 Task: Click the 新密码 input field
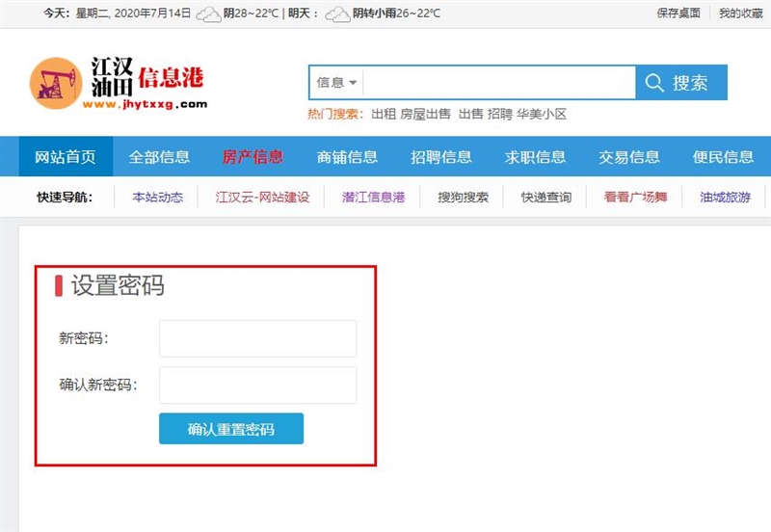[x=257, y=338]
